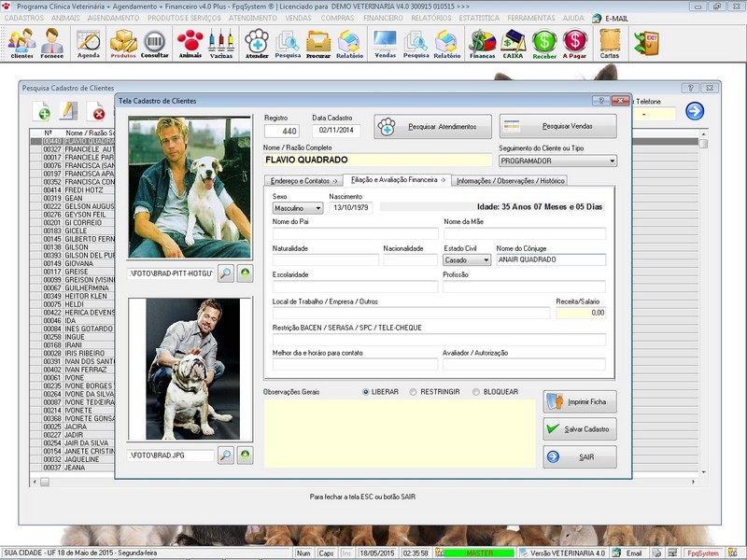
Task: Click the Observações Gerais text area
Action: [400, 433]
